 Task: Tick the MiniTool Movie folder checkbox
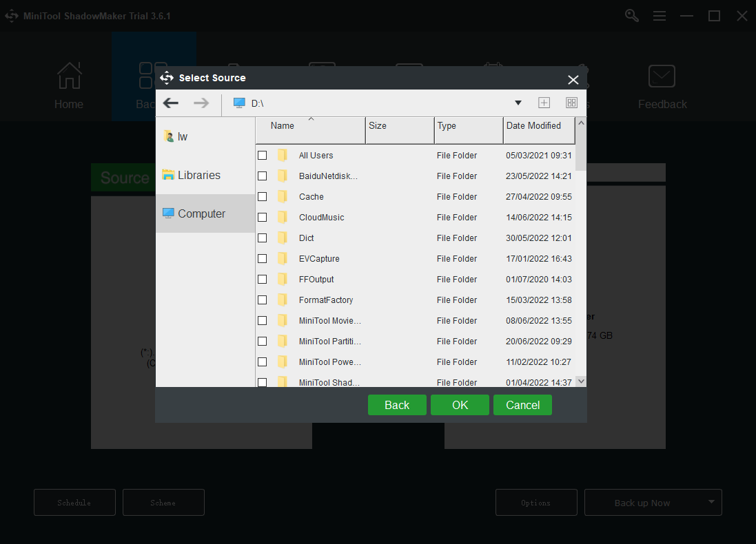(263, 320)
